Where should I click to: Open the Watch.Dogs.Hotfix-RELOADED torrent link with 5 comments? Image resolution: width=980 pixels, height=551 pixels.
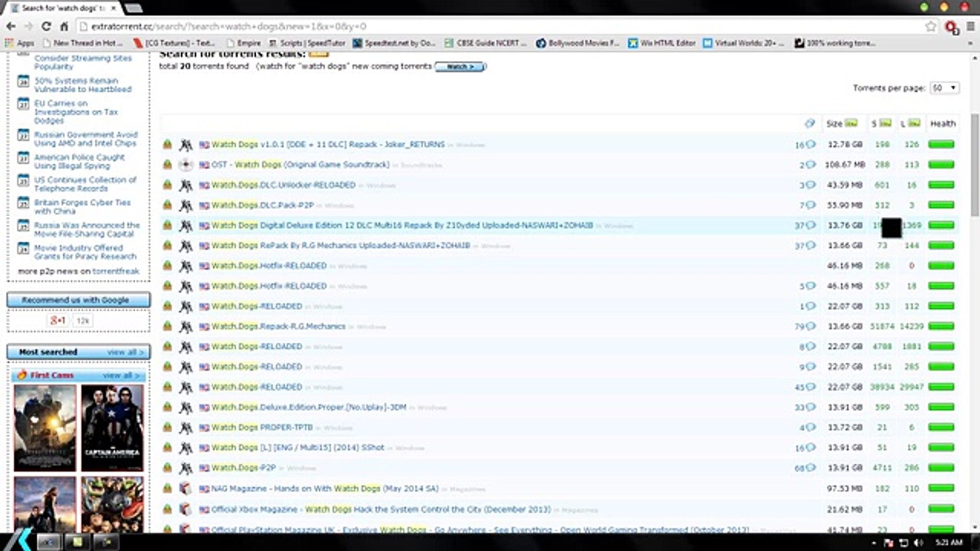[x=268, y=286]
